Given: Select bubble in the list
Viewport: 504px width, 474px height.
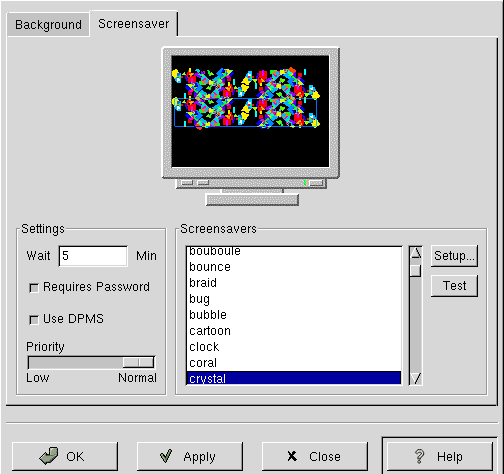Looking at the screenshot, I should (x=294, y=315).
